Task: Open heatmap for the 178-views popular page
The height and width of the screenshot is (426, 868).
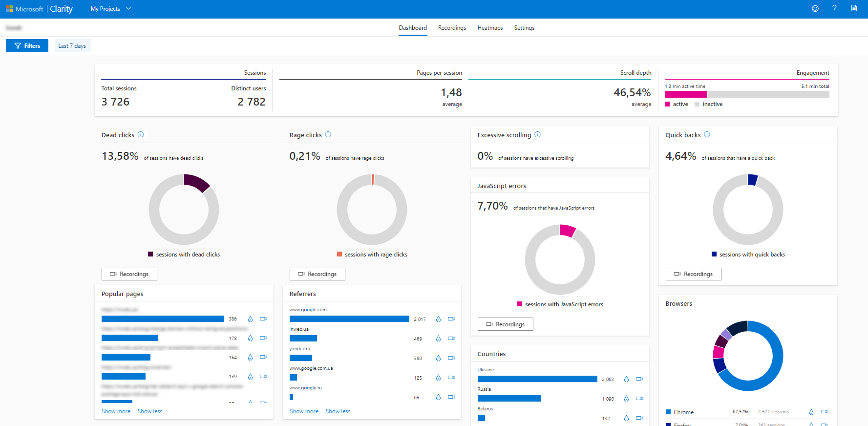Action: [250, 338]
